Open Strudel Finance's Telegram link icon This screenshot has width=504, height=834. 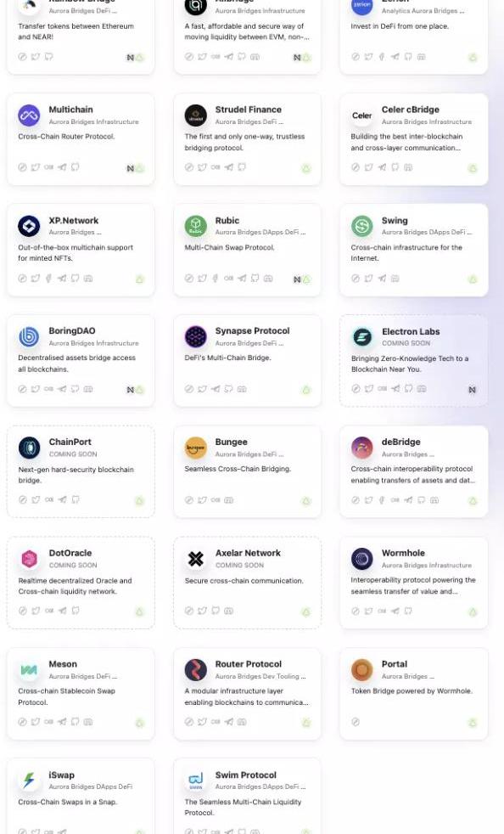click(x=228, y=167)
